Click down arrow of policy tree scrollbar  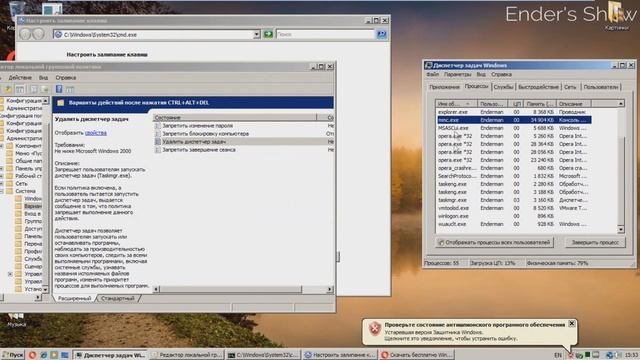click(45, 289)
